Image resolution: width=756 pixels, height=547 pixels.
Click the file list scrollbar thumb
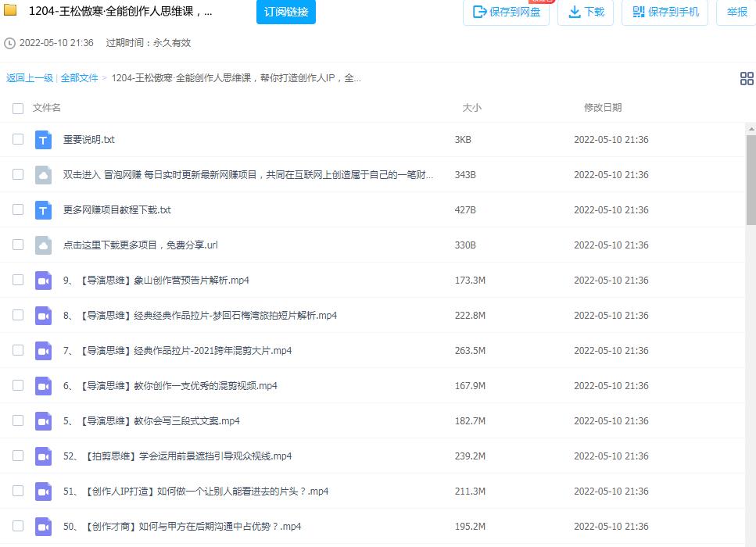click(x=751, y=179)
